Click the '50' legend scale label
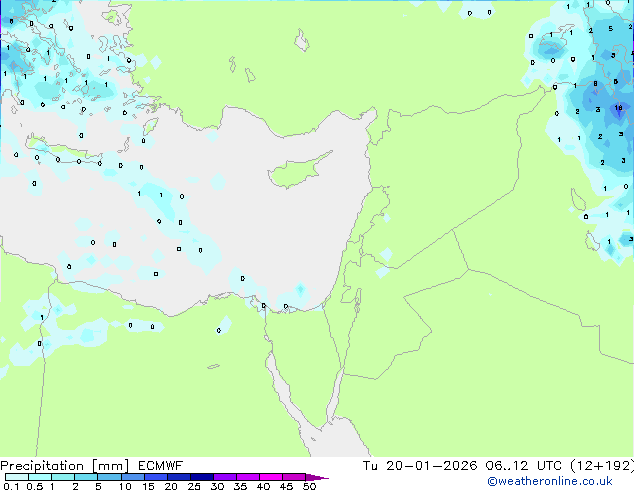 309,486
